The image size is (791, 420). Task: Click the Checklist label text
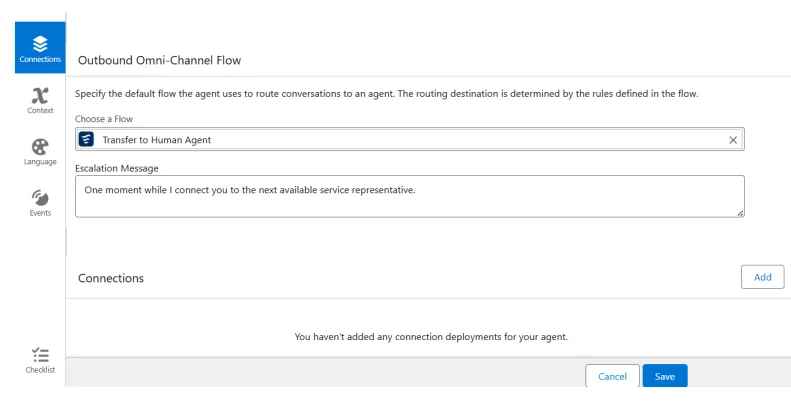(40, 370)
